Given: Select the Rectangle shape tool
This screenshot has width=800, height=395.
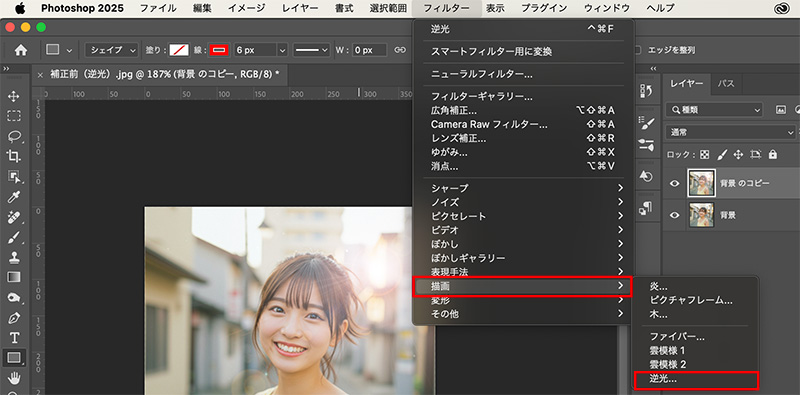Looking at the screenshot, I should [x=14, y=358].
